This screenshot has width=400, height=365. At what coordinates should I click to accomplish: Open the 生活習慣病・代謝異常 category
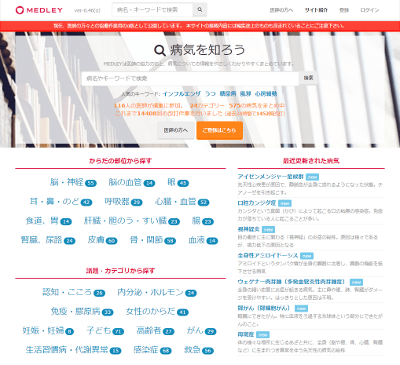click(73, 350)
